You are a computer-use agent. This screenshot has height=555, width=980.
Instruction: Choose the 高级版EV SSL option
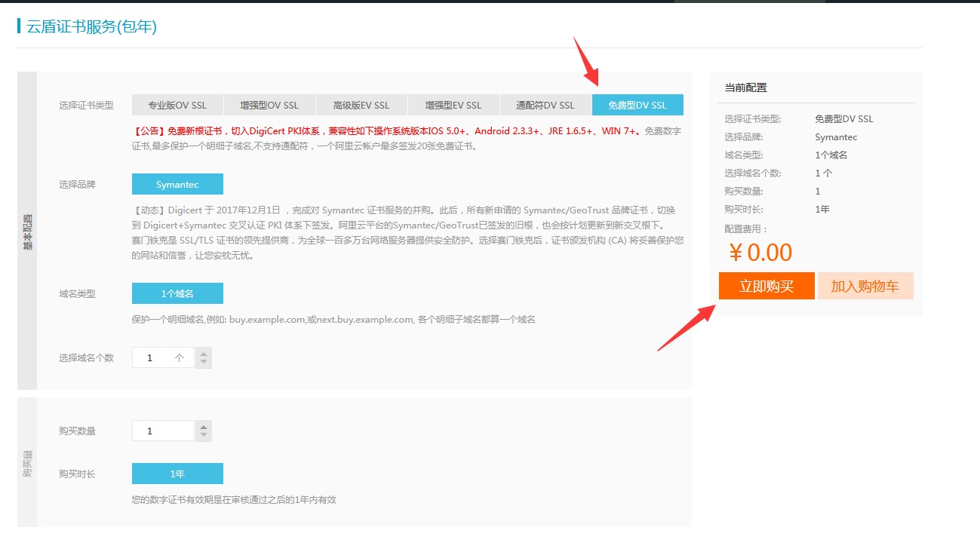pyautogui.click(x=361, y=104)
